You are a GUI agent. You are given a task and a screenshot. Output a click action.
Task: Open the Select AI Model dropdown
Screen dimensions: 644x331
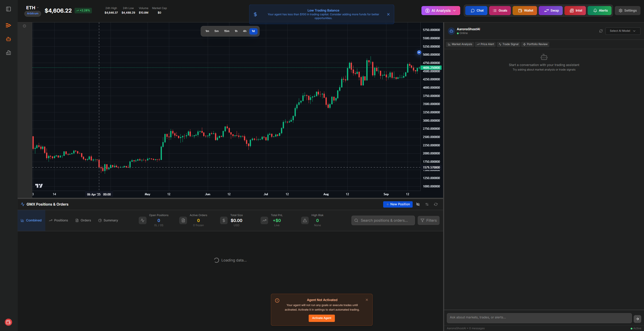point(622,31)
